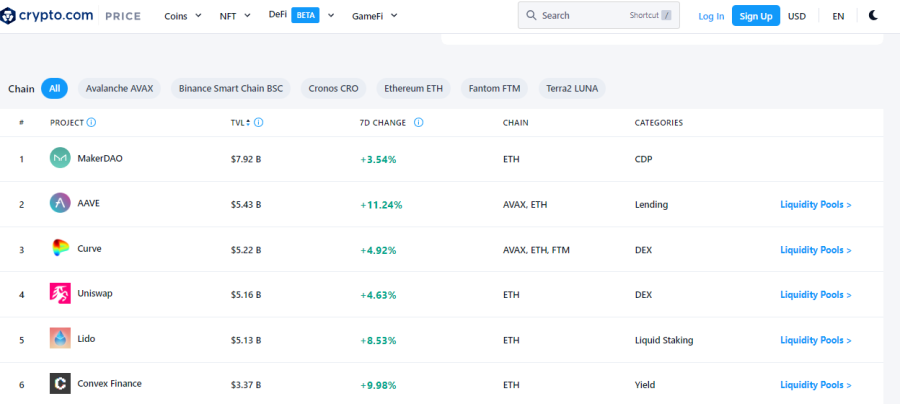The height and width of the screenshot is (404, 900).
Task: Click Curve chain AVAX, ETH, FTM
Action: point(536,250)
